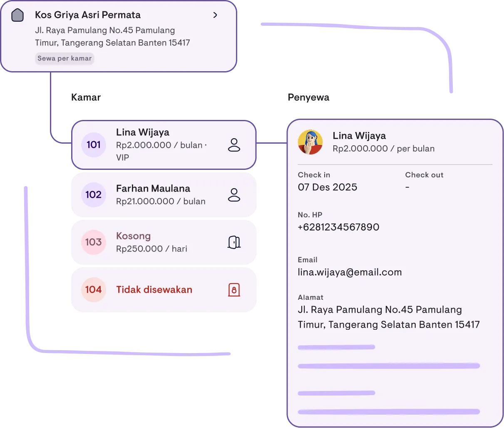Screen dimensions: 504x428
Task: Click the phone number +6281234567890
Action: [x=338, y=227]
